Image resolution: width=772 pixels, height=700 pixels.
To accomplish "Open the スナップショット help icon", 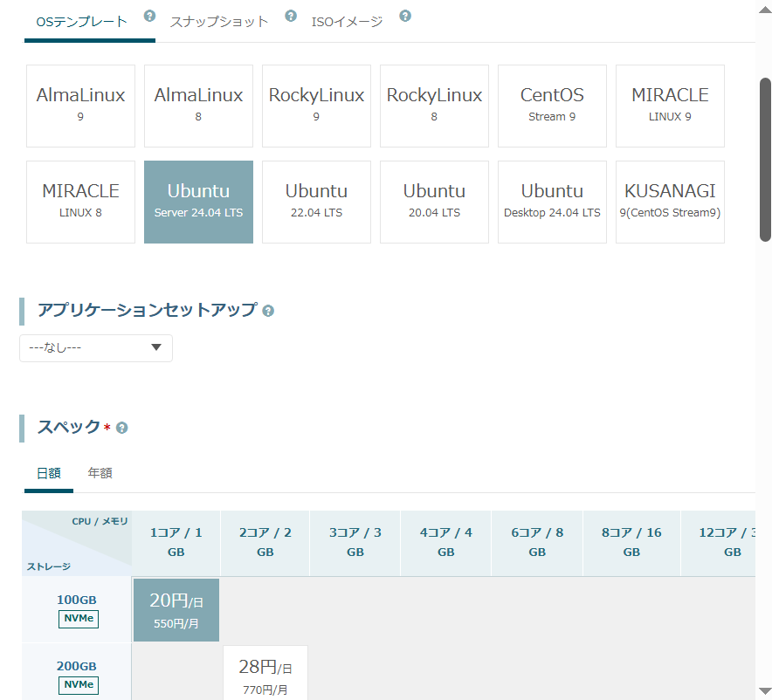I will point(290,15).
